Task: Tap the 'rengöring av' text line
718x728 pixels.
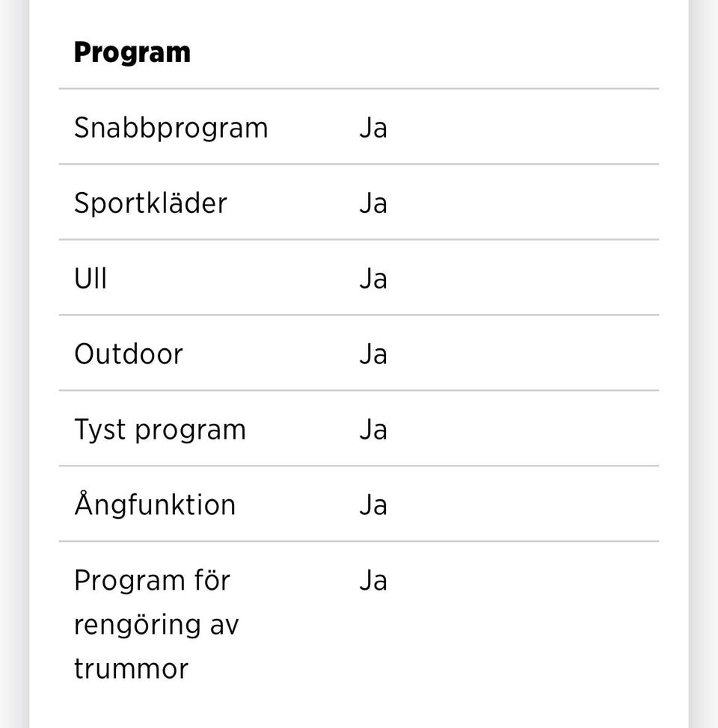Action: [x=156, y=625]
